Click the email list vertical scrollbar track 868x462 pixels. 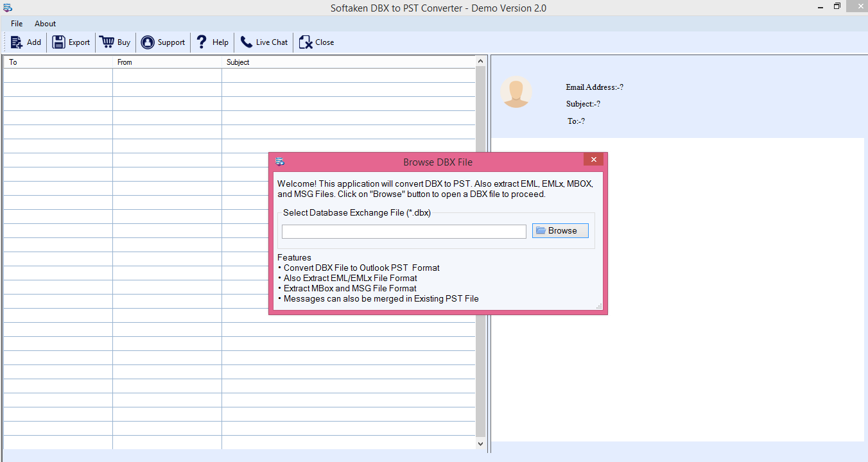(481, 252)
